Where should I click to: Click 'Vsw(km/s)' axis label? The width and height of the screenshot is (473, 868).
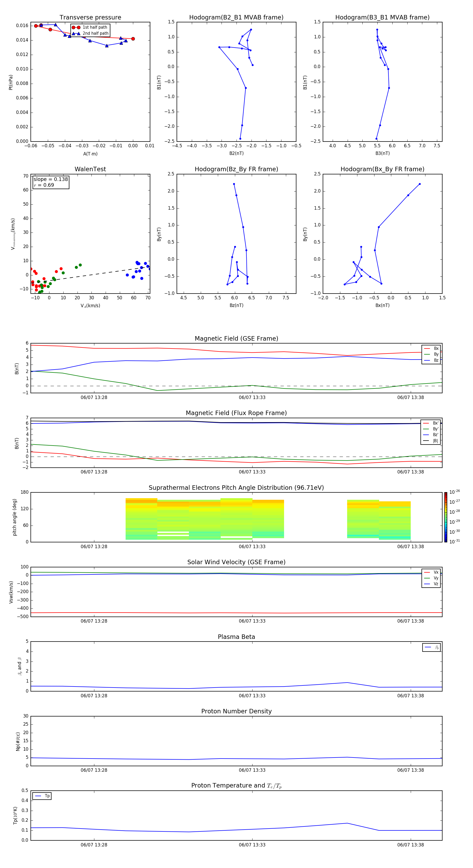click(11, 592)
